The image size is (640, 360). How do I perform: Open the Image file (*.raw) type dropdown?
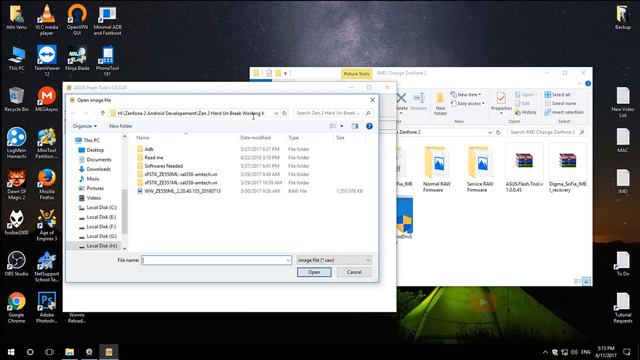pyautogui.click(x=334, y=260)
